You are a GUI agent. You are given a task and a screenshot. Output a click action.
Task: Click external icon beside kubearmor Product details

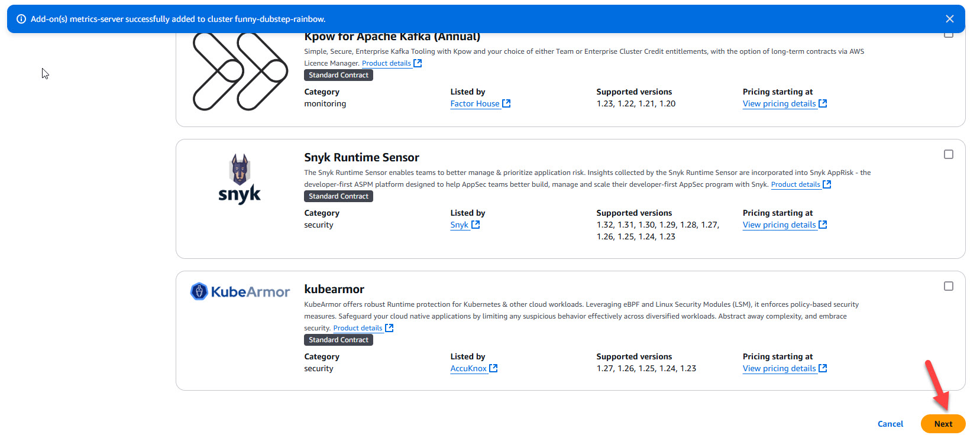tap(389, 328)
